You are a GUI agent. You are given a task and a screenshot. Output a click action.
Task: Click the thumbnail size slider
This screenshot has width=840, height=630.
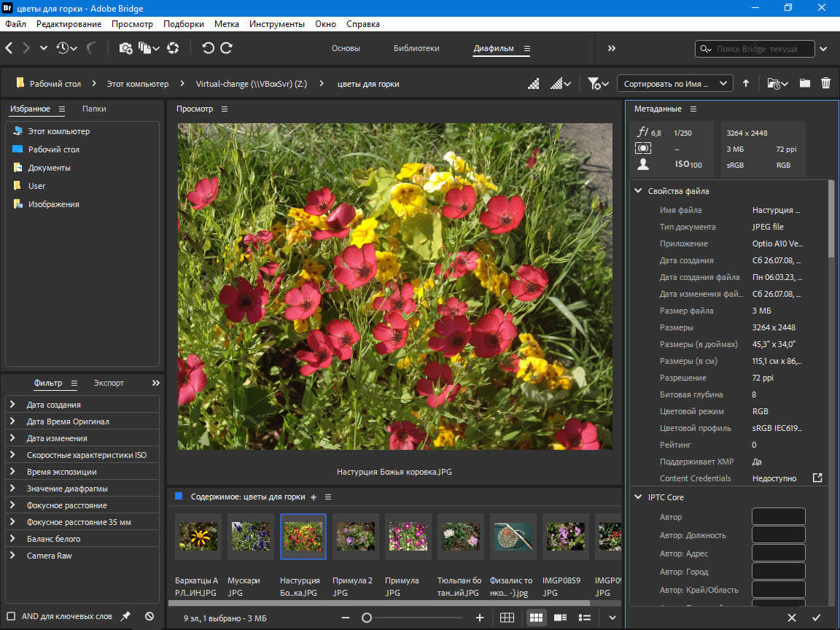point(367,618)
